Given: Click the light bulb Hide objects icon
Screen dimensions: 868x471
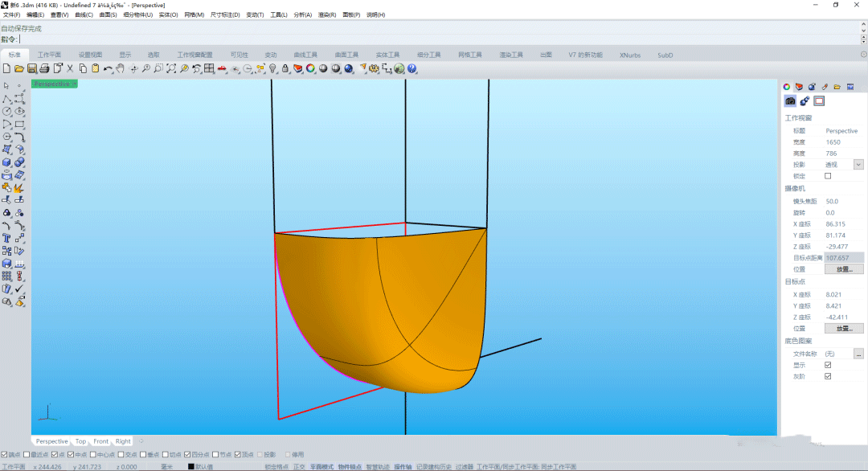Looking at the screenshot, I should tap(272, 69).
